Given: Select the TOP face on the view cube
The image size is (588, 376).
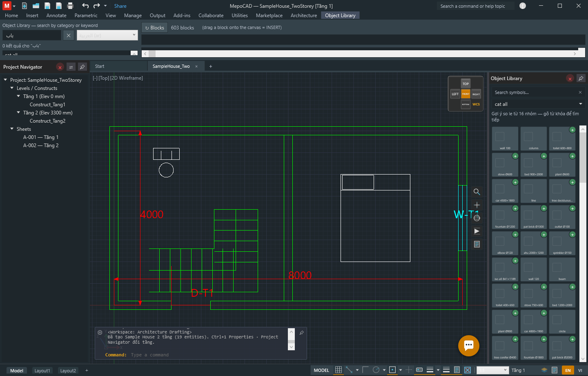Looking at the screenshot, I should pos(465,84).
